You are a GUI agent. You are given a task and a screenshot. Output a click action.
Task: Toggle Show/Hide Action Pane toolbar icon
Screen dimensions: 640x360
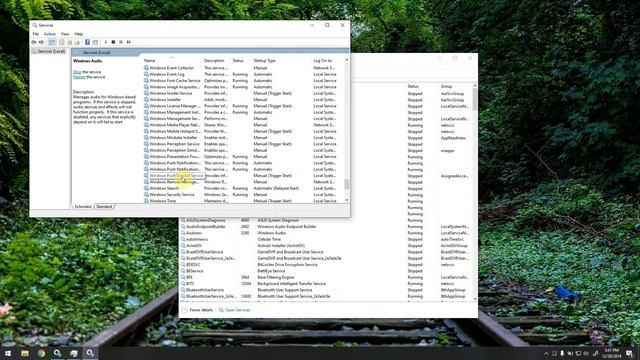coord(95,42)
